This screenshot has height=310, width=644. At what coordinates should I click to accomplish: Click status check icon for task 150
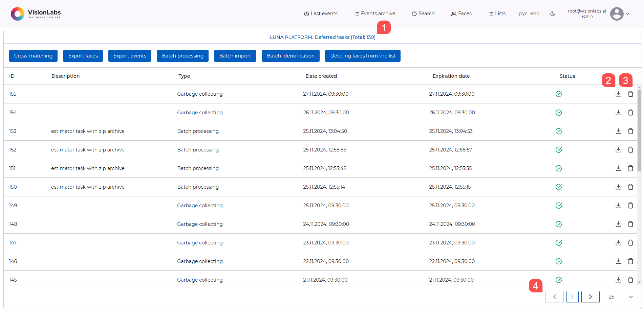pos(559,187)
